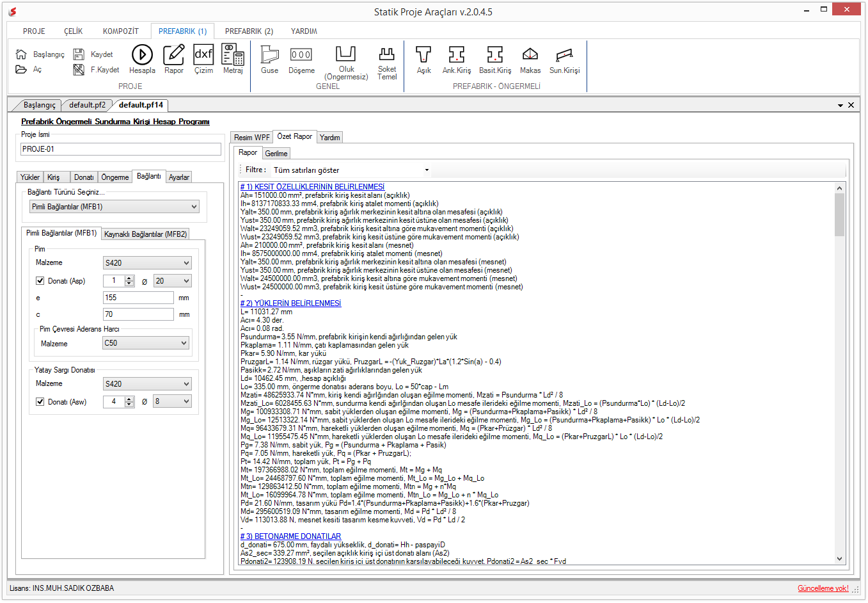Click the c value 70 field
This screenshot has width=868, height=603.
[x=138, y=314]
